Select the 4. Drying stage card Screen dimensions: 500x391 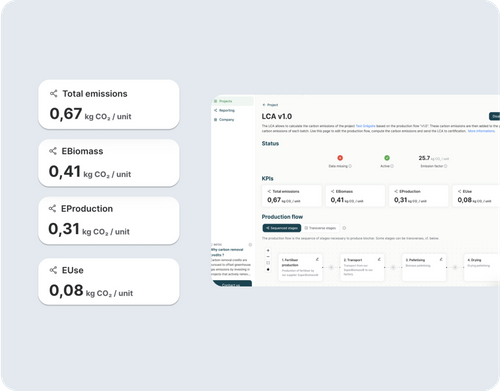(x=482, y=268)
